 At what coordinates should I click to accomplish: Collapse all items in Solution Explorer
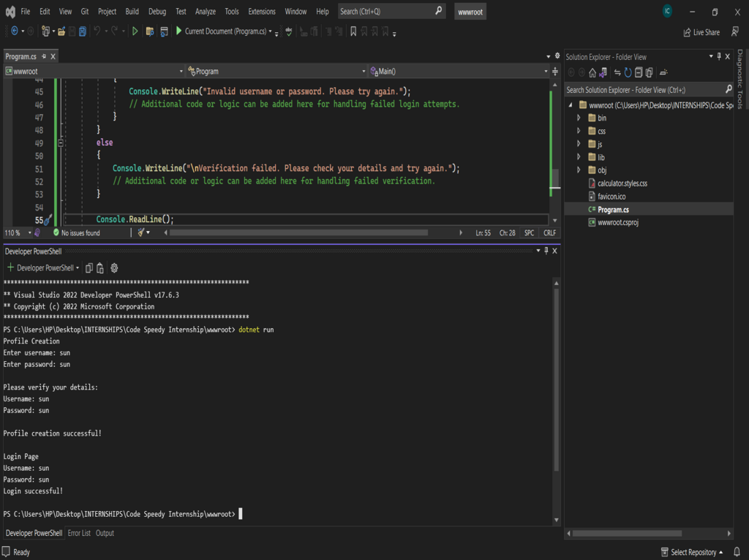pos(639,72)
